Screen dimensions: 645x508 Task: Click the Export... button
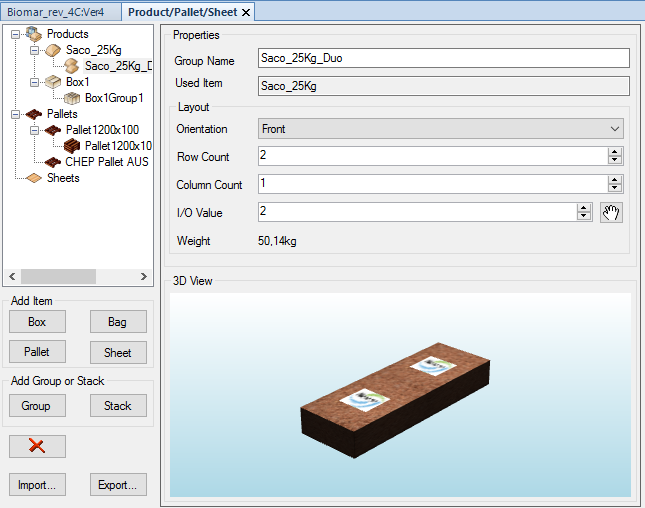[118, 485]
